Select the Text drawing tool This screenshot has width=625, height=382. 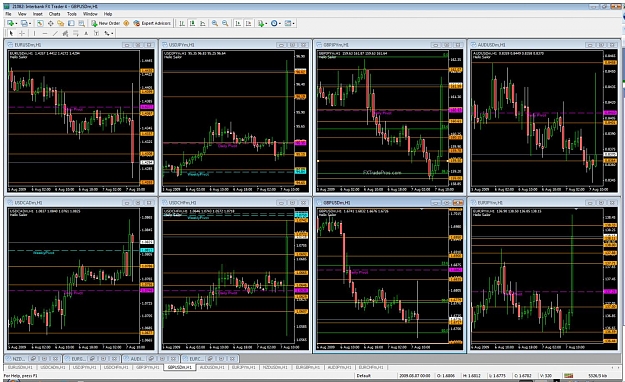(x=86, y=33)
